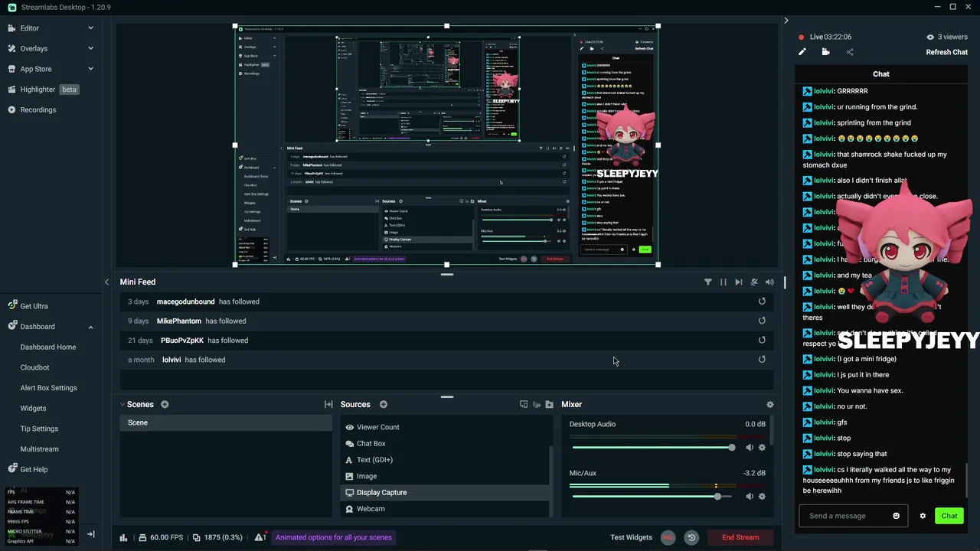Open the Highlighter beta page

coord(42,90)
